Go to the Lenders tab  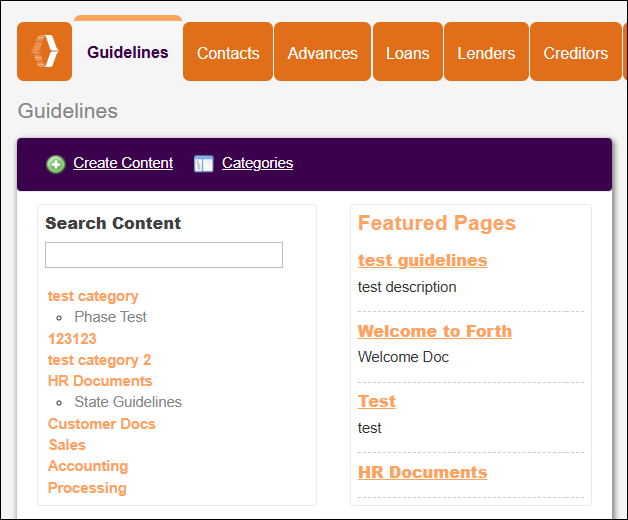(x=486, y=52)
